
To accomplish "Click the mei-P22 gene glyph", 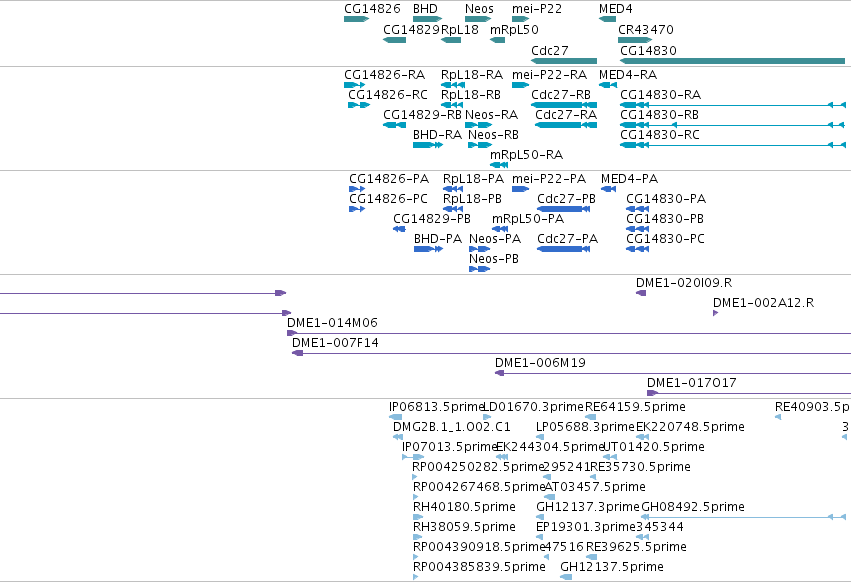I will (x=520, y=19).
